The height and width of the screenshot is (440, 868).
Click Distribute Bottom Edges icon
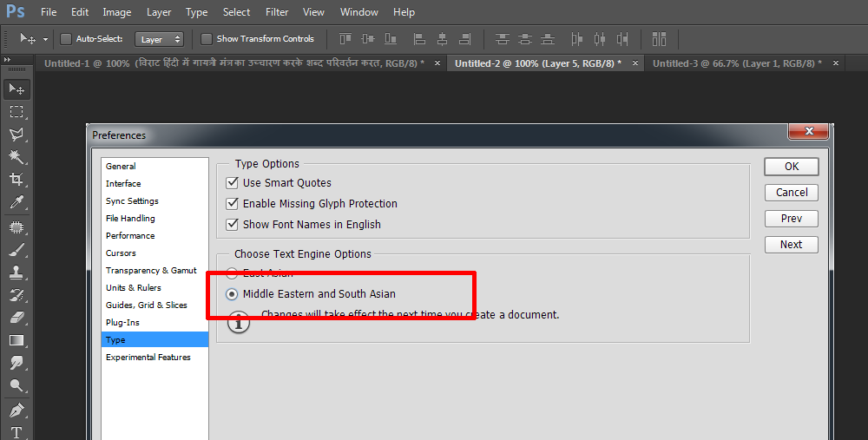pyautogui.click(x=548, y=39)
